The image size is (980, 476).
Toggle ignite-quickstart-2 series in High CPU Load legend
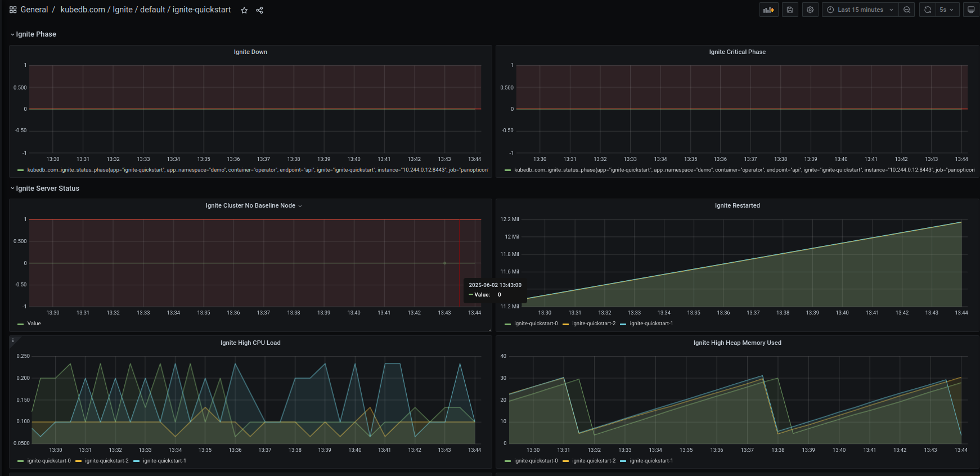pyautogui.click(x=106, y=461)
